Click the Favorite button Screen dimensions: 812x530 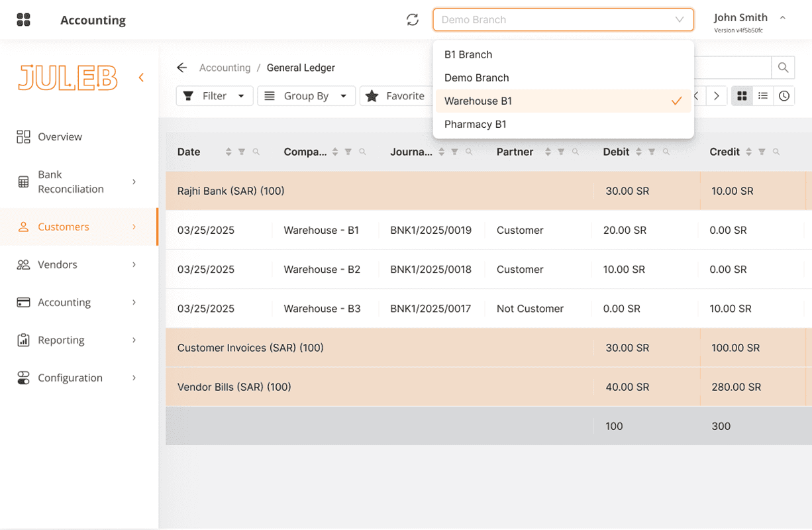(396, 96)
